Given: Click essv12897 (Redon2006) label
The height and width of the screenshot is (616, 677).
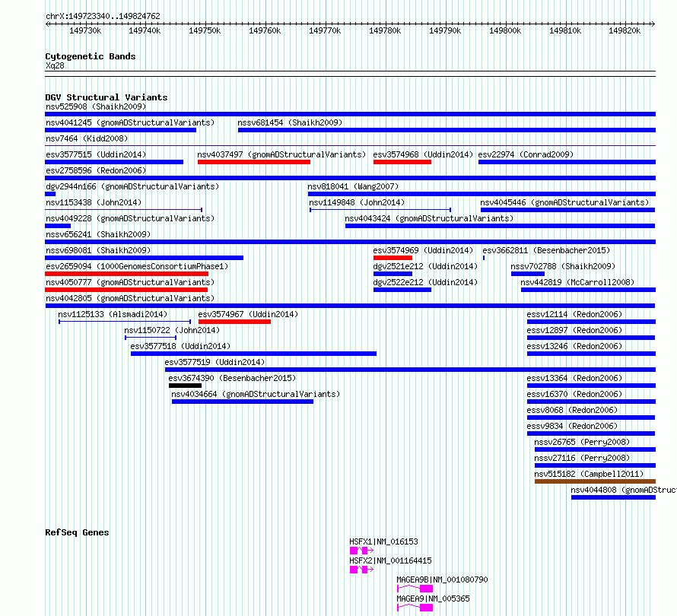Looking at the screenshot, I should tap(574, 330).
